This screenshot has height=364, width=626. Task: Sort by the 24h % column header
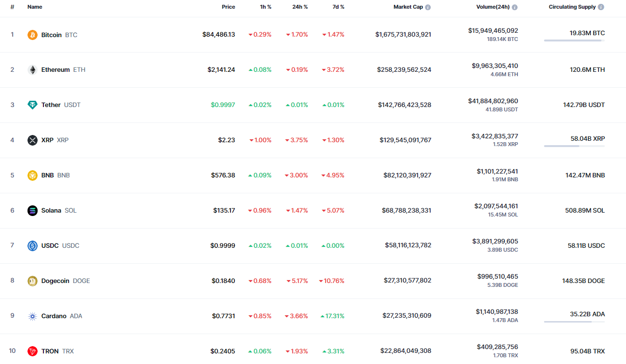point(299,7)
